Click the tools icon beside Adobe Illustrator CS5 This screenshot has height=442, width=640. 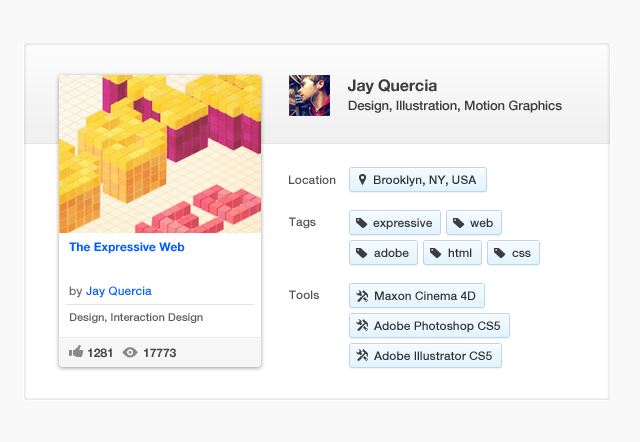tap(362, 355)
